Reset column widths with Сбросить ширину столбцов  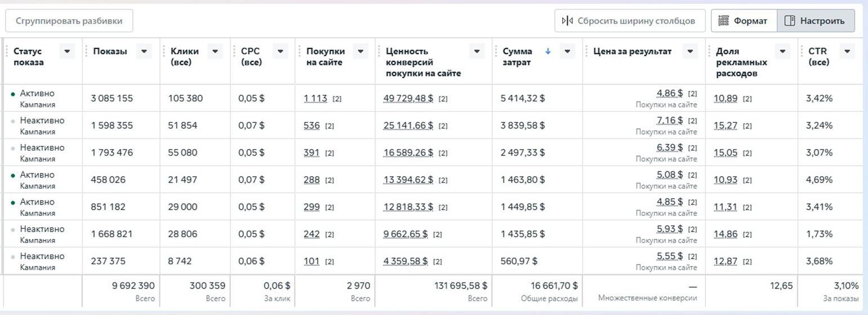(x=630, y=21)
